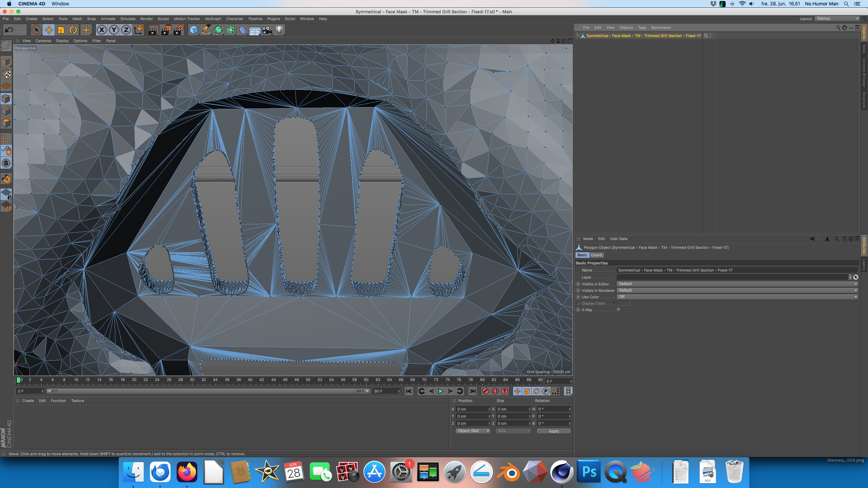Click Make Editable icon in left toolbar
The image size is (868, 488).
pos(6,45)
